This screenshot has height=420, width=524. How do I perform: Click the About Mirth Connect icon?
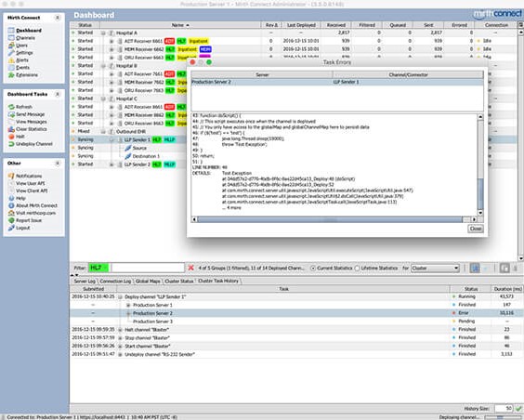(x=11, y=205)
